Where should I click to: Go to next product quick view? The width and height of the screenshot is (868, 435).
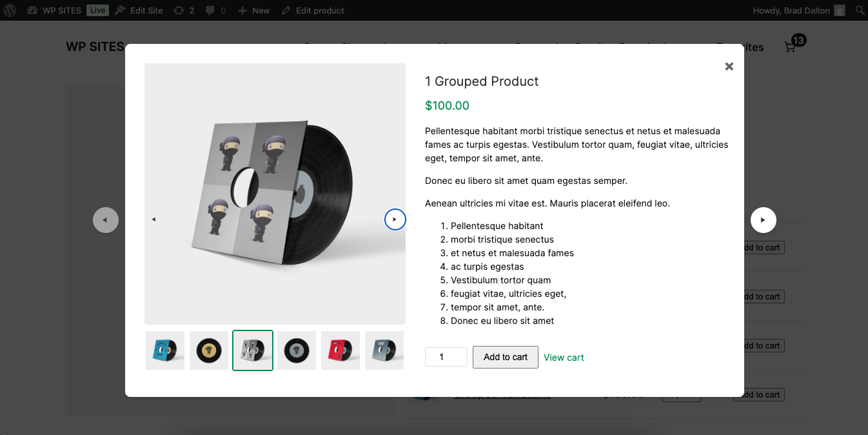coord(763,220)
